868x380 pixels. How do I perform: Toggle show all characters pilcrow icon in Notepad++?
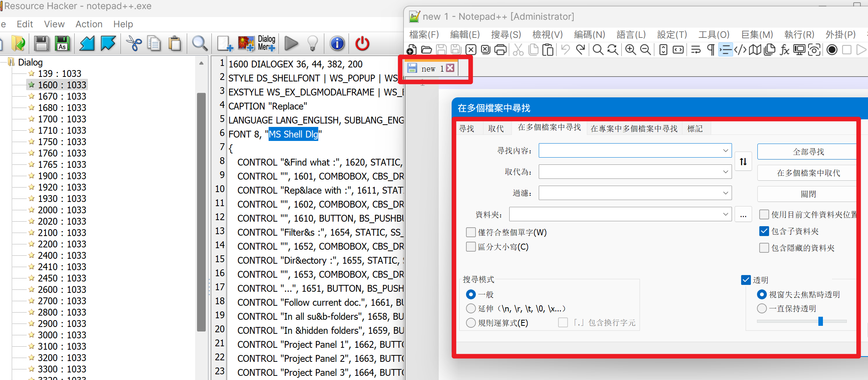pos(711,50)
